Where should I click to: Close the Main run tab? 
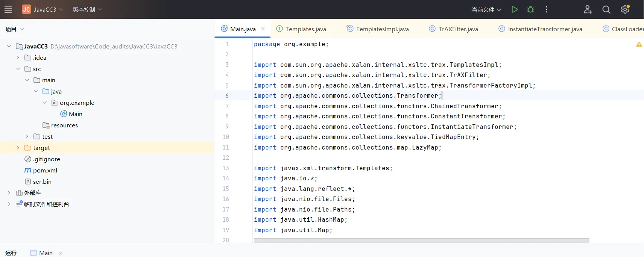61,253
